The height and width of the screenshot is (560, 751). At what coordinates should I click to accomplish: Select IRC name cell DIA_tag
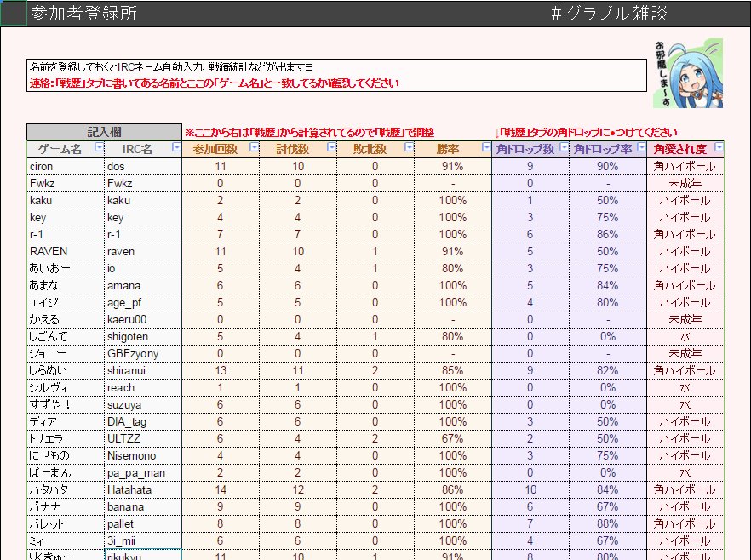tap(143, 421)
